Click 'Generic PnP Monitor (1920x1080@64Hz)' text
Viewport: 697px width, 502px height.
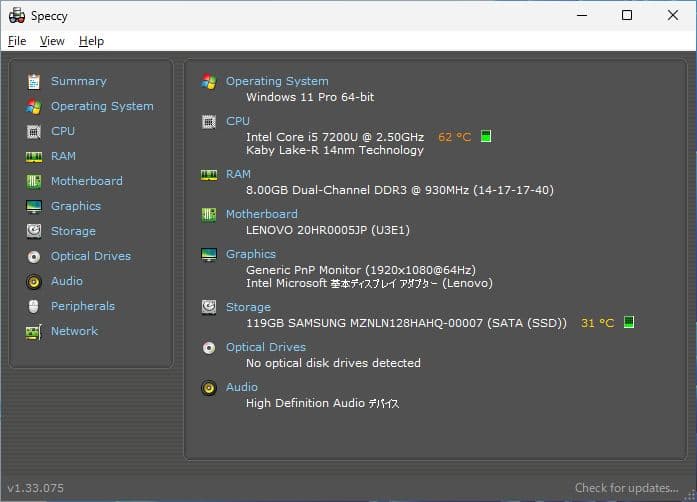361,270
